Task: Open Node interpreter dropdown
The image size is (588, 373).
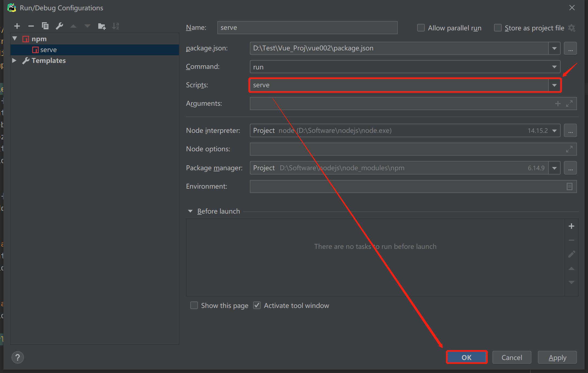Action: [x=554, y=131]
